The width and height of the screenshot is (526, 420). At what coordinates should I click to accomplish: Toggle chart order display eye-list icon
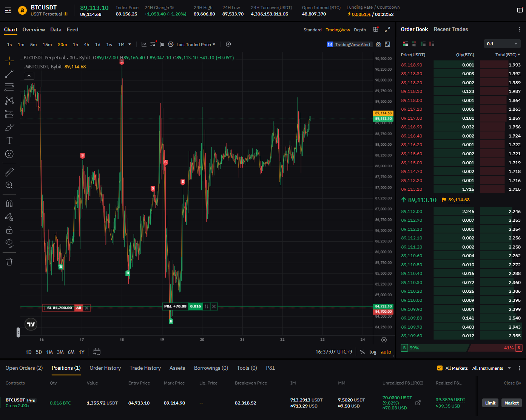click(x=153, y=44)
